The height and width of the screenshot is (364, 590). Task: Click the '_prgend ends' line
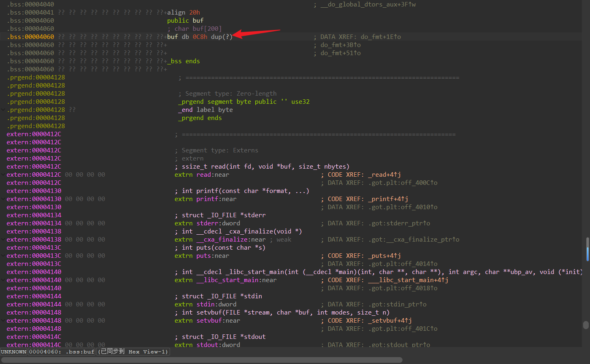pyautogui.click(x=200, y=118)
